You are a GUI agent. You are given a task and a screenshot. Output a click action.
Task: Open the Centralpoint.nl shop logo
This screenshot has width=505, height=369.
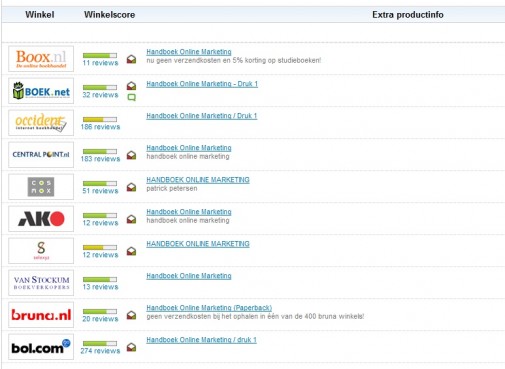tap(41, 155)
